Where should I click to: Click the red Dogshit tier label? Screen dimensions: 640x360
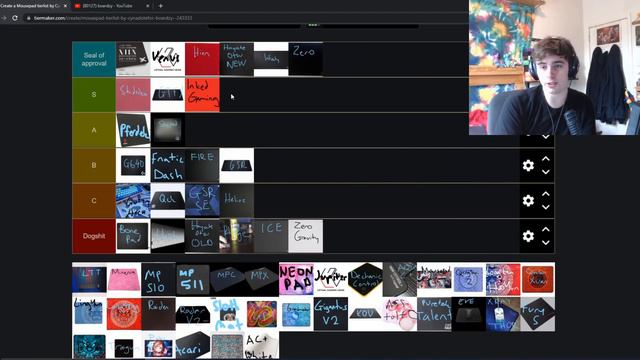(94, 236)
